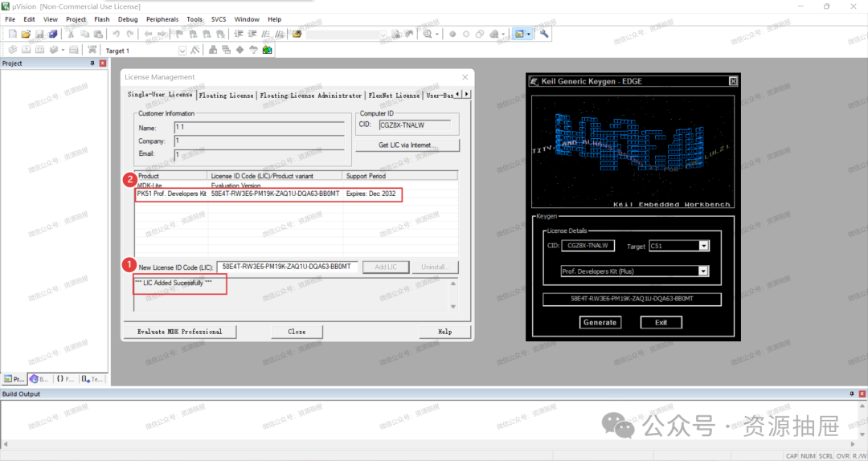Screen dimensions: 868x461
Task: Click the Insert Breakpoint red dot icon
Action: click(x=452, y=34)
